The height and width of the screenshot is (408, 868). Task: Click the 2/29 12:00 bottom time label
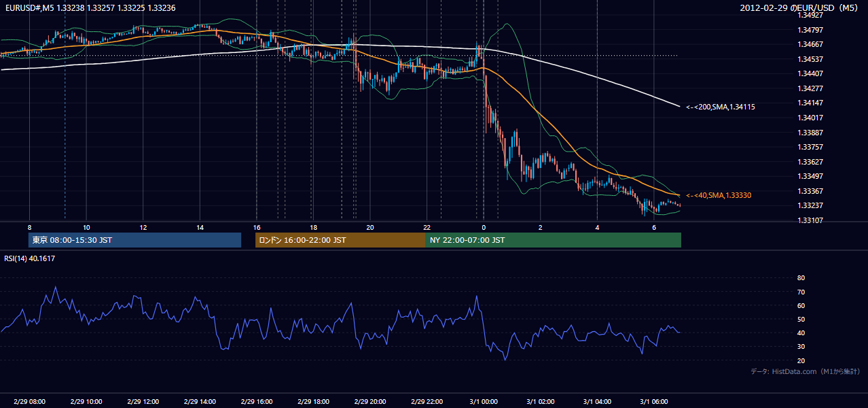(x=143, y=402)
